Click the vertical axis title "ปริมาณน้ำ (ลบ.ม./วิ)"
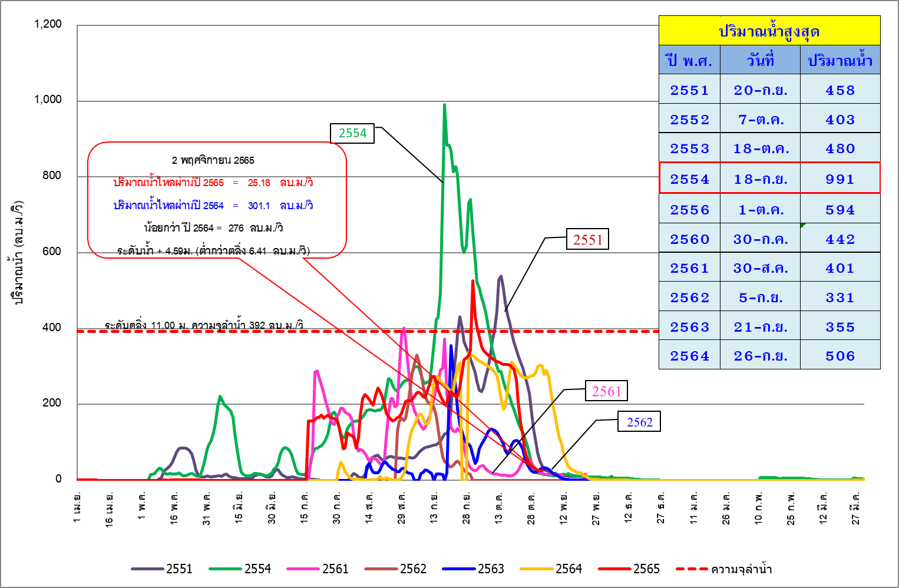The height and width of the screenshot is (588, 899). (18, 253)
